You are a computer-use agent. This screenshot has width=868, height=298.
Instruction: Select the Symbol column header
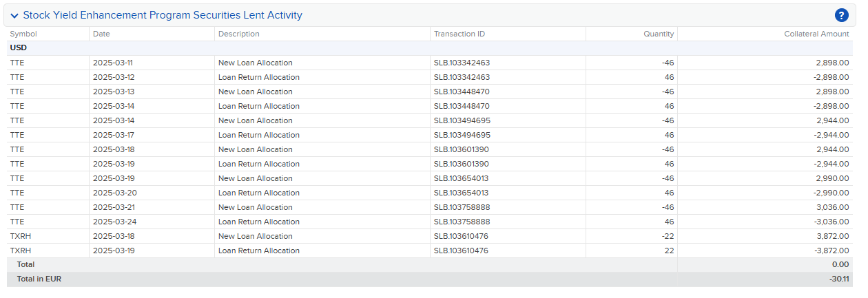(23, 34)
